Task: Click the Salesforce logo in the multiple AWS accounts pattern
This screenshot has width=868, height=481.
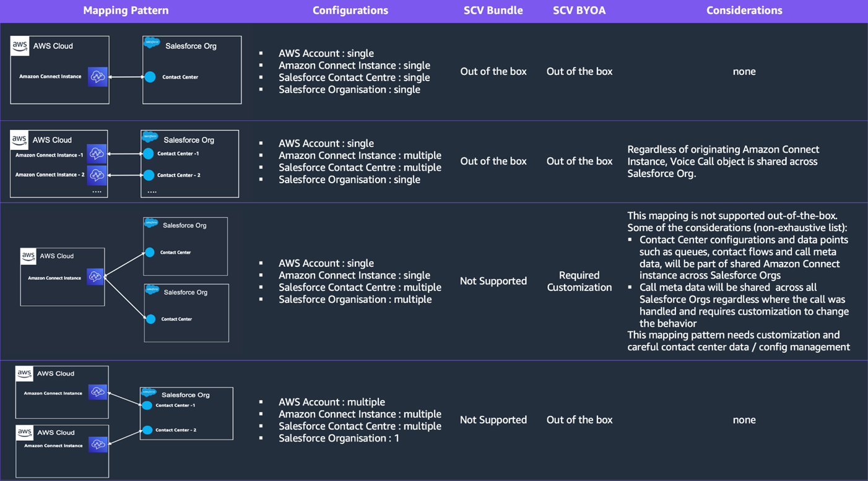Action: pyautogui.click(x=149, y=392)
